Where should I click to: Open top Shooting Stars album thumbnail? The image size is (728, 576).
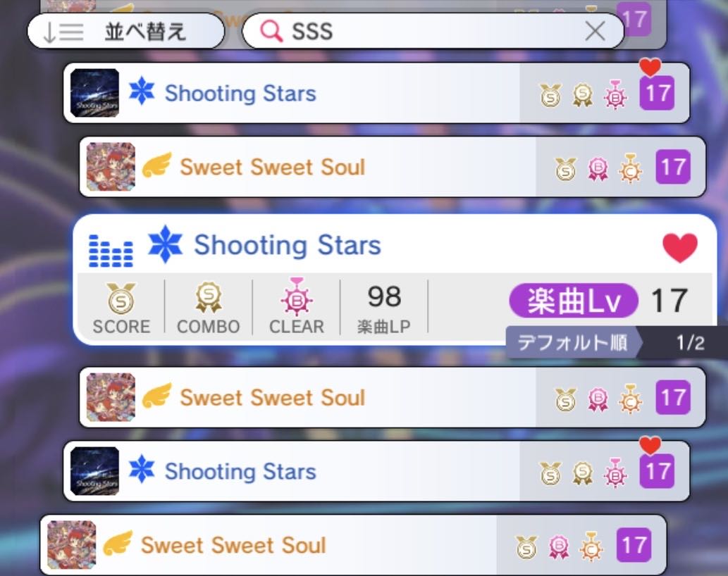point(94,93)
